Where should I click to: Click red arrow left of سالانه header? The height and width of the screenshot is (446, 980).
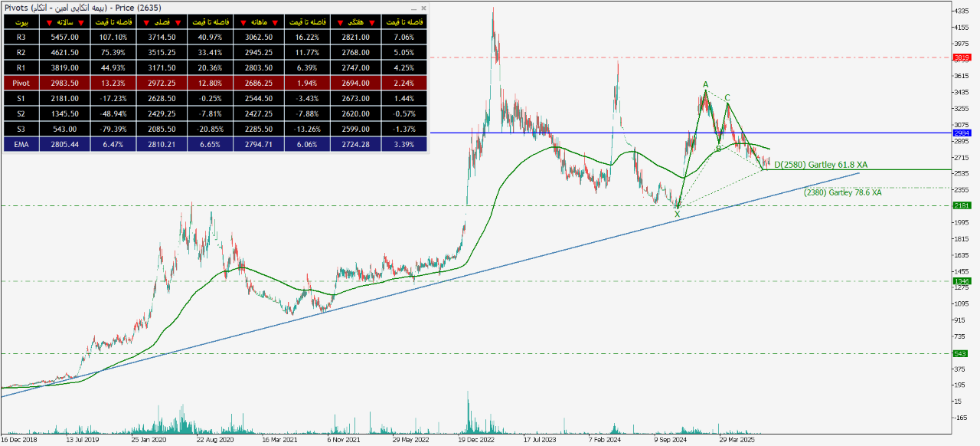[49, 22]
